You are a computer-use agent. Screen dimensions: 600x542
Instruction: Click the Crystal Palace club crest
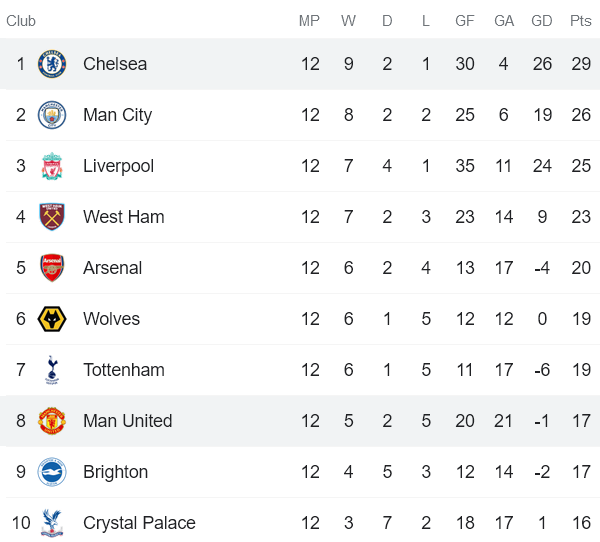pos(52,522)
